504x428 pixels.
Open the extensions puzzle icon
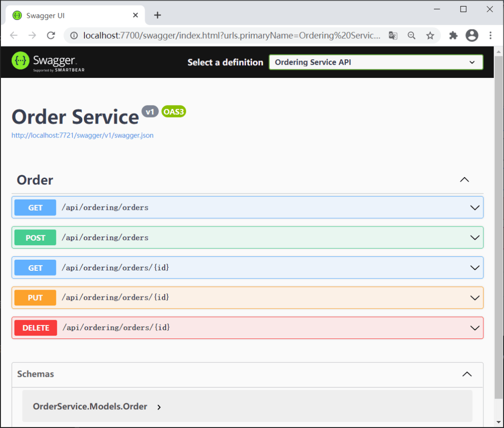453,35
